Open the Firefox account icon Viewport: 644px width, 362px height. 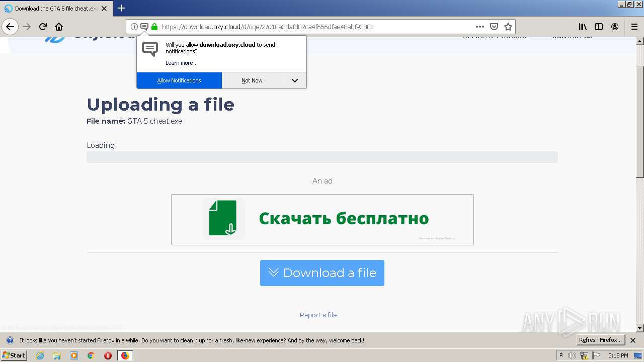(x=615, y=27)
